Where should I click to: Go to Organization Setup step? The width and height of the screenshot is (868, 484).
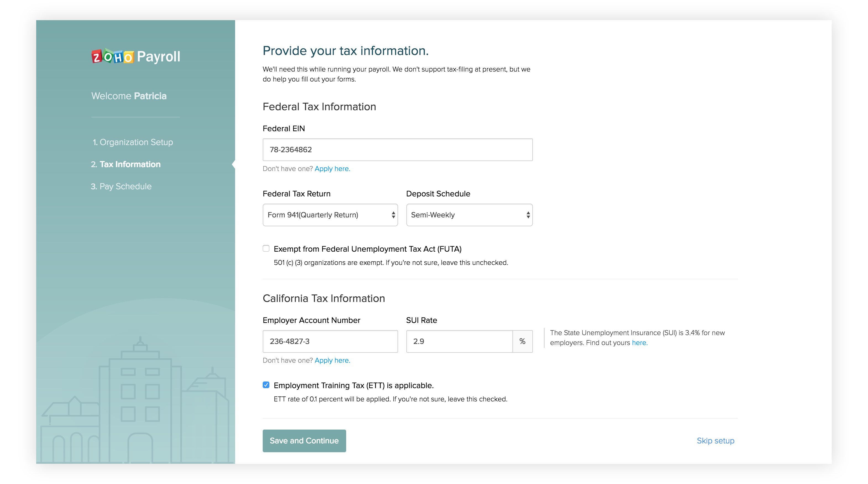click(x=133, y=142)
